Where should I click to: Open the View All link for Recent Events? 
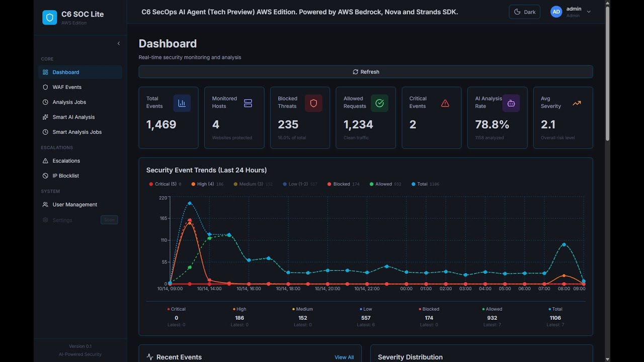click(344, 357)
